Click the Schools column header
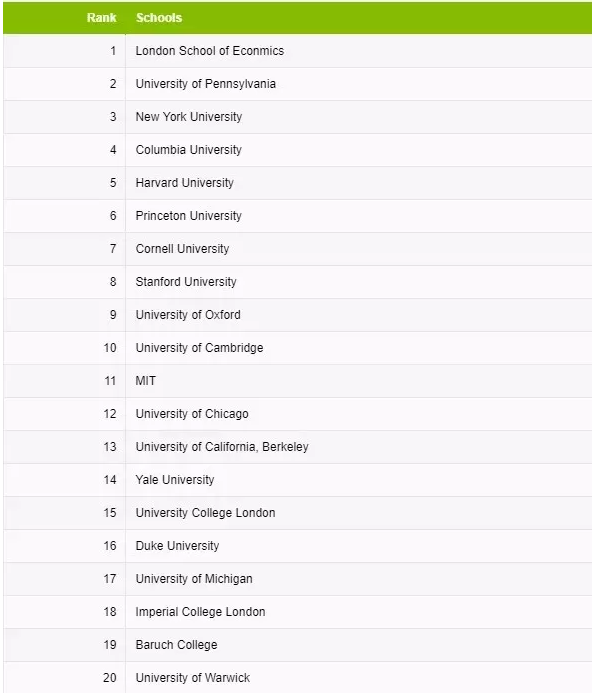Screen dimensions: 598x693 pos(159,18)
